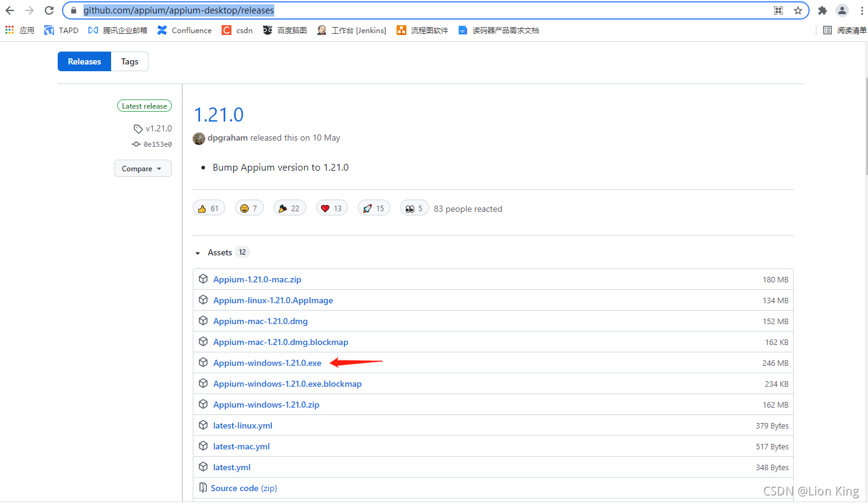
Task: Open the 阅读清单 reading list
Action: click(845, 30)
